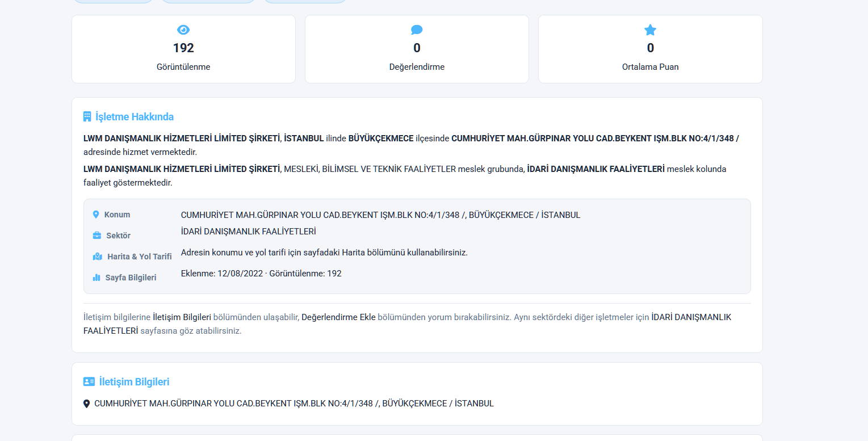Click İDARİ DANIŞMANLIK FAALİYETLERİ in the Sektör row
This screenshot has height=441, width=868.
249,232
